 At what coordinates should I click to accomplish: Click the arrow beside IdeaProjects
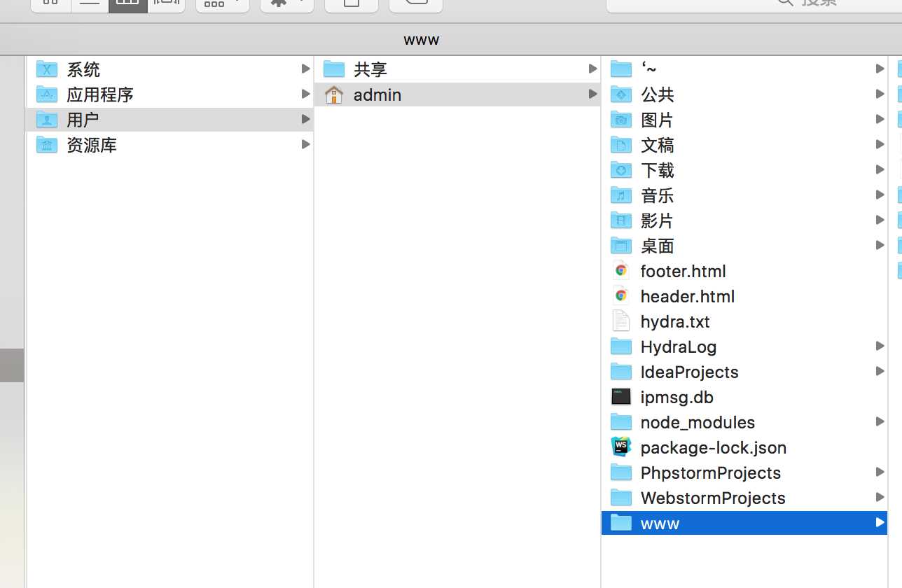(x=880, y=371)
